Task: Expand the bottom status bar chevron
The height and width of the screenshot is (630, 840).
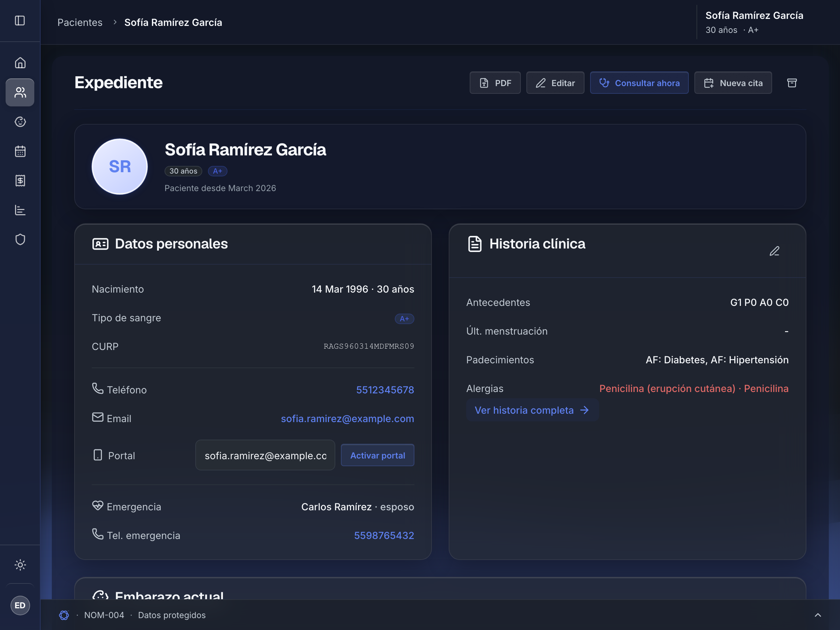Action: (x=818, y=615)
